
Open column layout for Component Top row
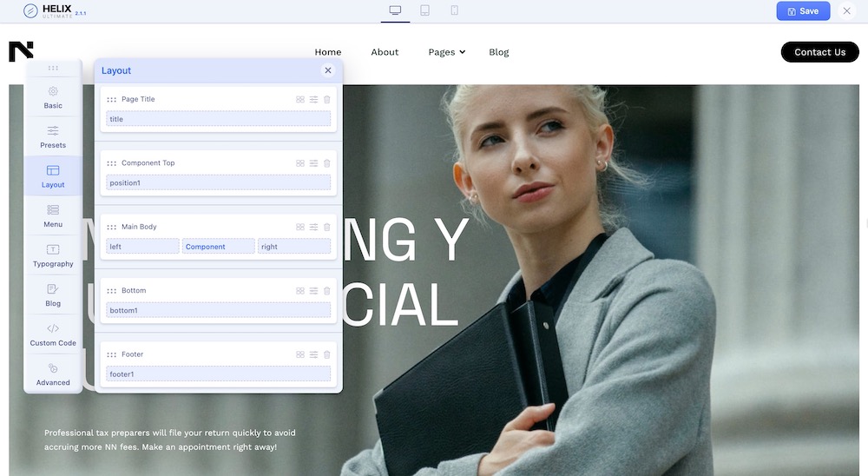pos(300,163)
